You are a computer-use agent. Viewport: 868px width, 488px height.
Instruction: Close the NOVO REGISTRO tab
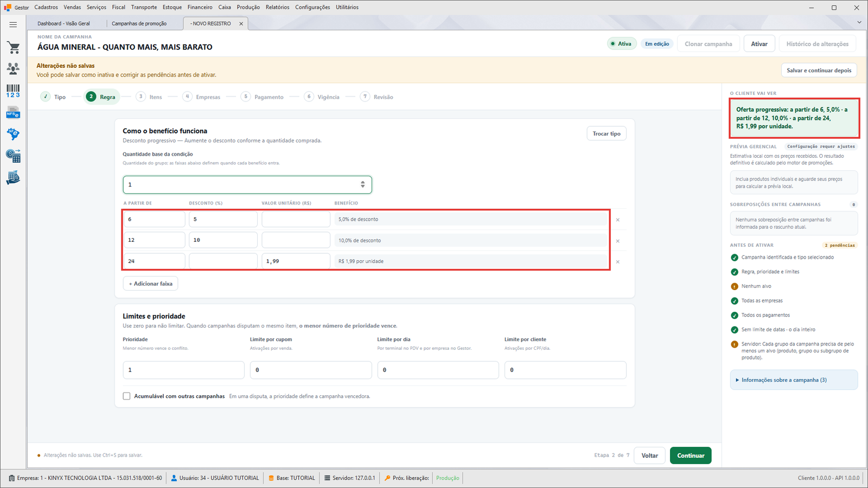[x=241, y=24]
